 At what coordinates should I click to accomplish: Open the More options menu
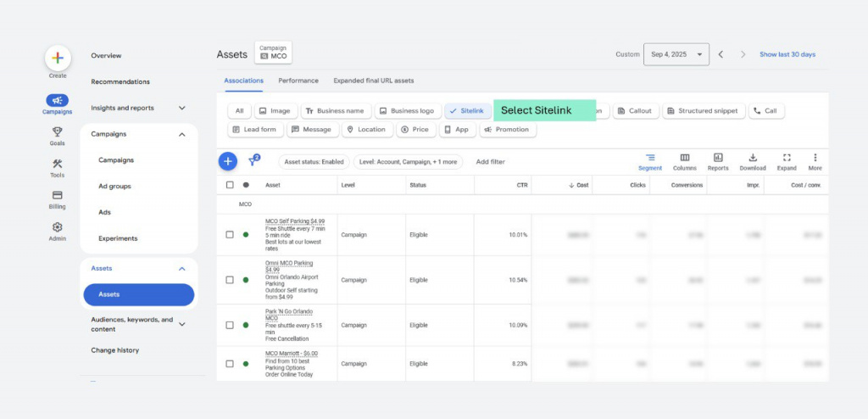815,162
